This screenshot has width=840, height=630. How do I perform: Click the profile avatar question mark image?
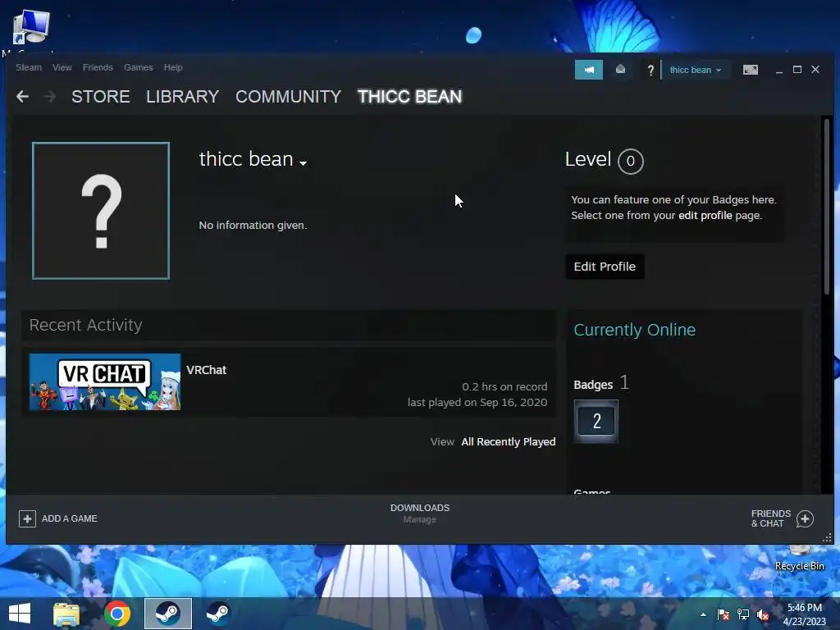pyautogui.click(x=101, y=211)
